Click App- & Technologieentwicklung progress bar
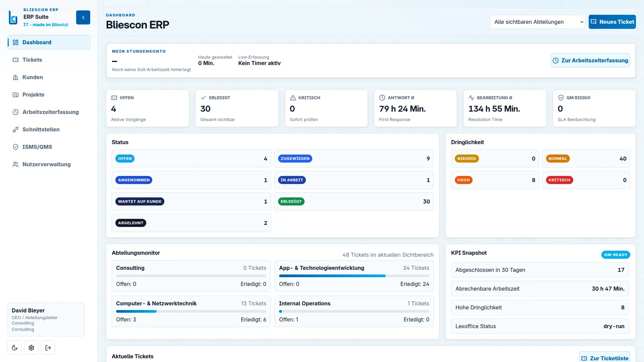Screen dimensions: 644x362 tap(354, 276)
